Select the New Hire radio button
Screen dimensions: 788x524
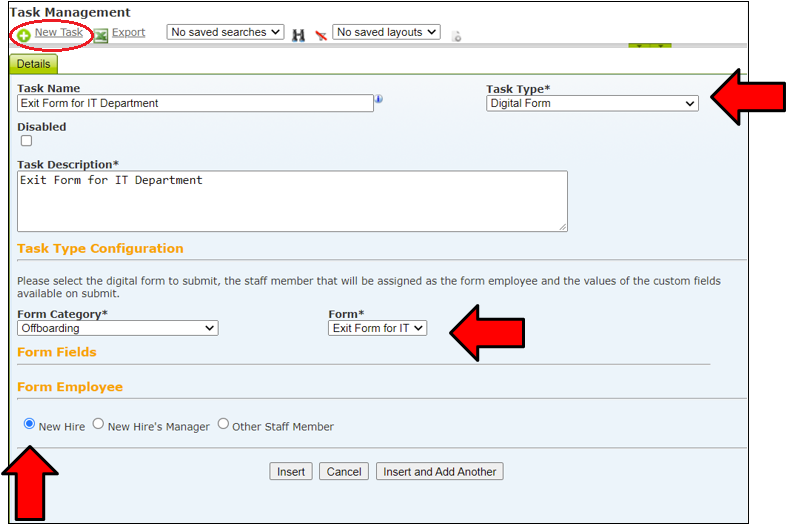coord(30,424)
